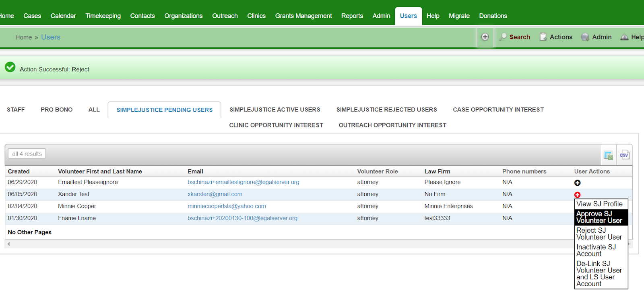
Task: Click Users breadcrumb link
Action: click(x=51, y=37)
